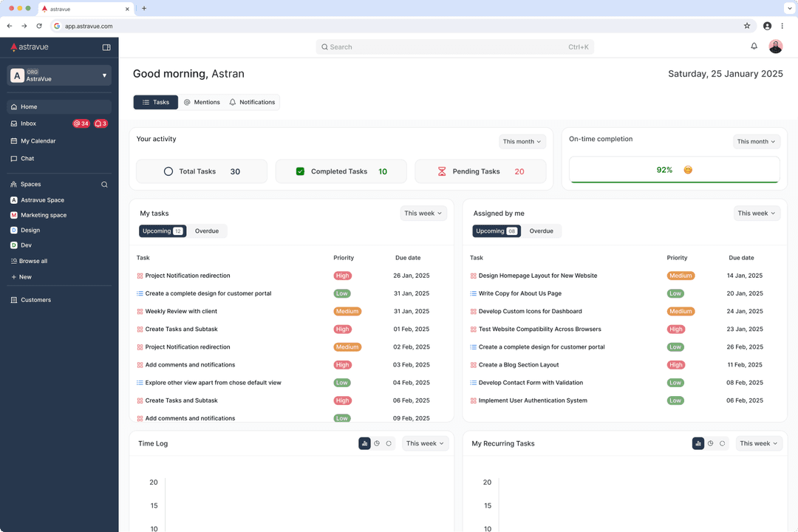Image resolution: width=798 pixels, height=532 pixels.
Task: Open Chrome profile icon in toolbar
Action: (767, 26)
